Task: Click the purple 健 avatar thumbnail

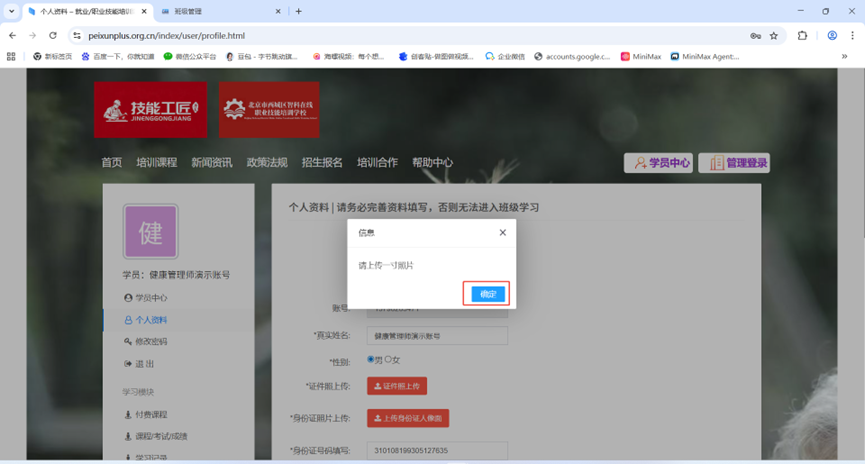Action: [150, 232]
